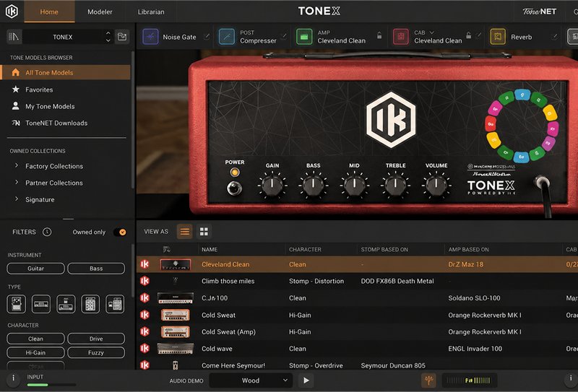This screenshot has height=392, width=578.
Task: Click the AMP lock icon
Action: point(379,35)
